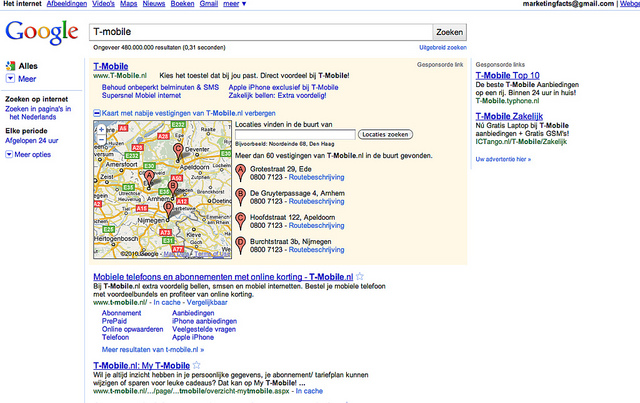Click the Locaties zoeken button
The height and width of the screenshot is (403, 640).
(x=385, y=134)
